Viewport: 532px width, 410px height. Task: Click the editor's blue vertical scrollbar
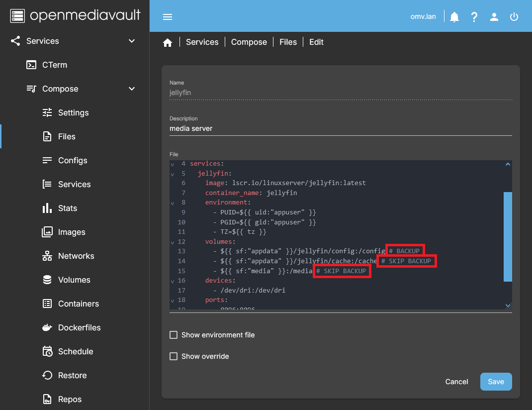point(508,236)
